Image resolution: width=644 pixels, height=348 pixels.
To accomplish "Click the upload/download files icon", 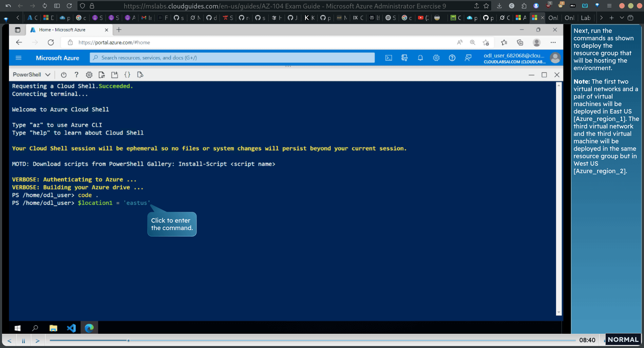I will coord(102,75).
